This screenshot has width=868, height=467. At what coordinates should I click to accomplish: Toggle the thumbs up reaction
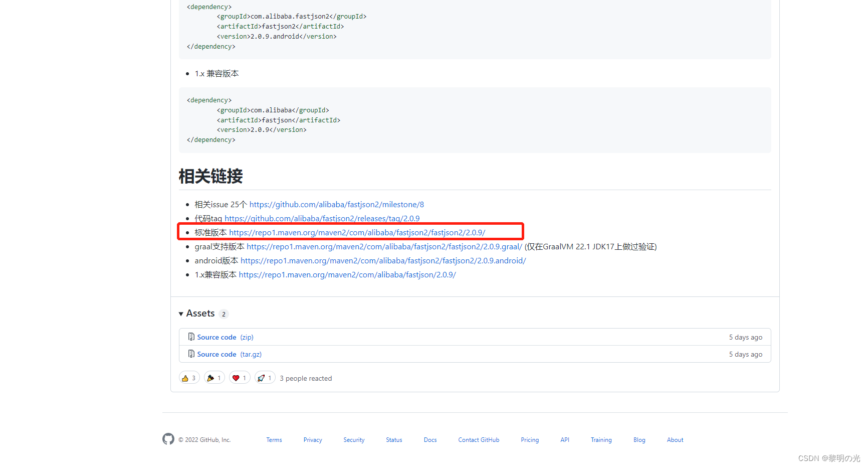[189, 378]
